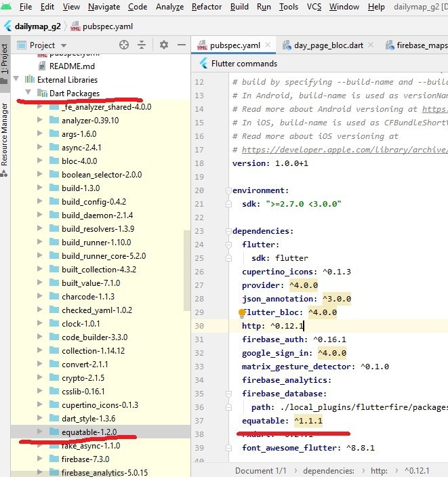
Task: Click the Android Studio logo icon
Action: click(x=6, y=6)
